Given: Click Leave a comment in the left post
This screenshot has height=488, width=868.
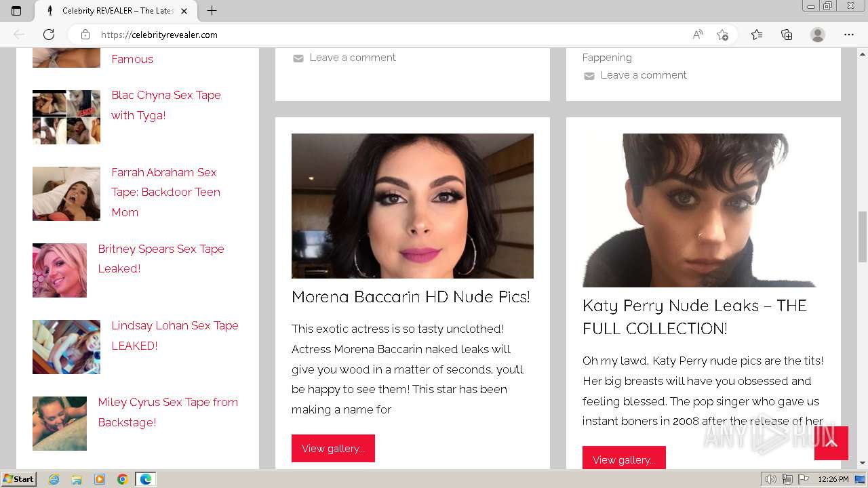Looking at the screenshot, I should (x=353, y=58).
